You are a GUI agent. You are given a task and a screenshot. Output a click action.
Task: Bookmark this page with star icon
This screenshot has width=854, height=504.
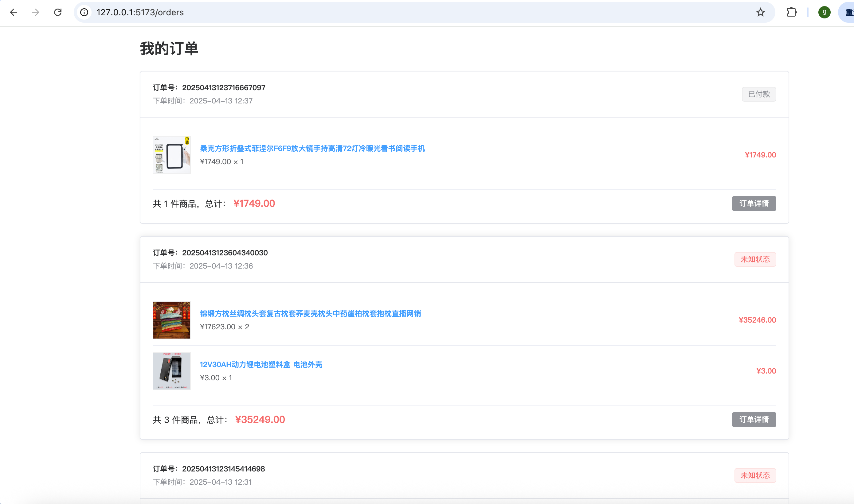tap(760, 13)
